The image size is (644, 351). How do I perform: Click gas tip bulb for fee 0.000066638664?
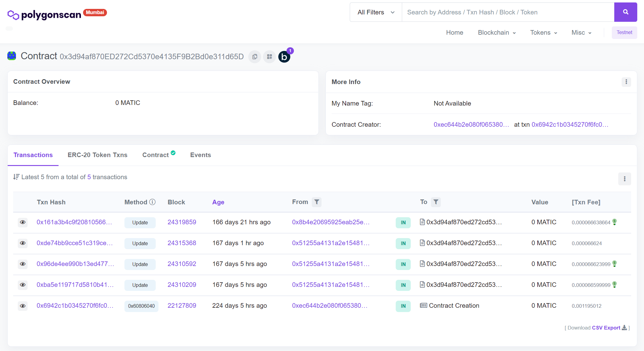[614, 222]
